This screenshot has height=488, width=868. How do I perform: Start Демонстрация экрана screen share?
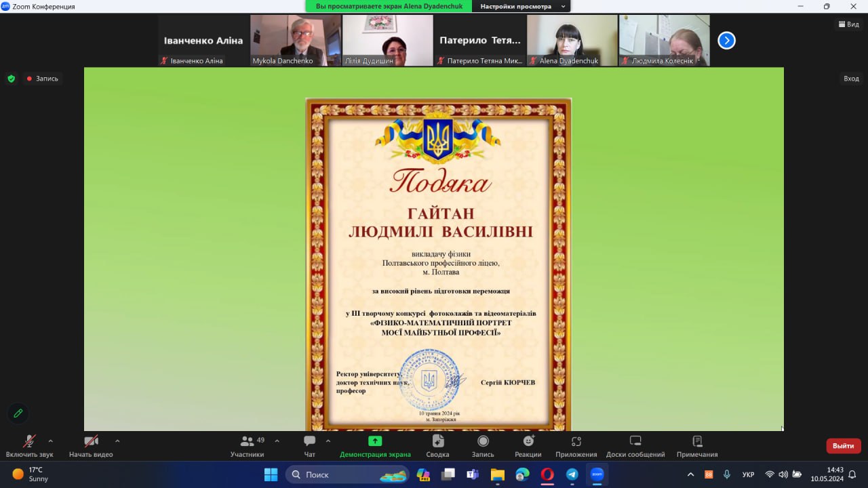375,445
